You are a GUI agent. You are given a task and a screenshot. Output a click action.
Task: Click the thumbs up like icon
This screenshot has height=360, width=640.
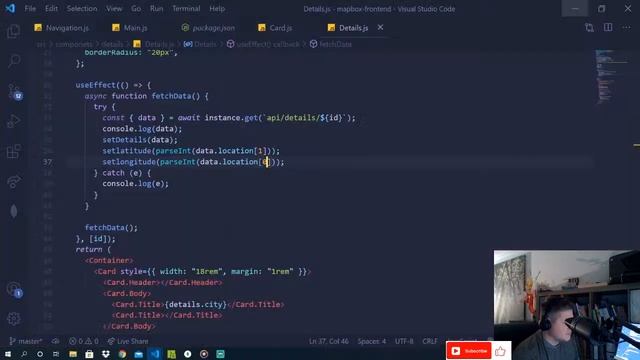click(x=501, y=351)
